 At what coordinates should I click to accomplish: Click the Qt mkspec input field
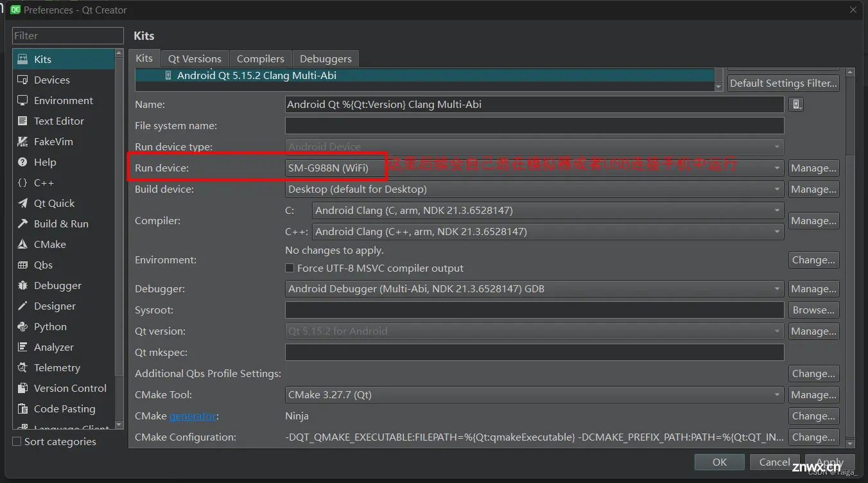(x=534, y=353)
